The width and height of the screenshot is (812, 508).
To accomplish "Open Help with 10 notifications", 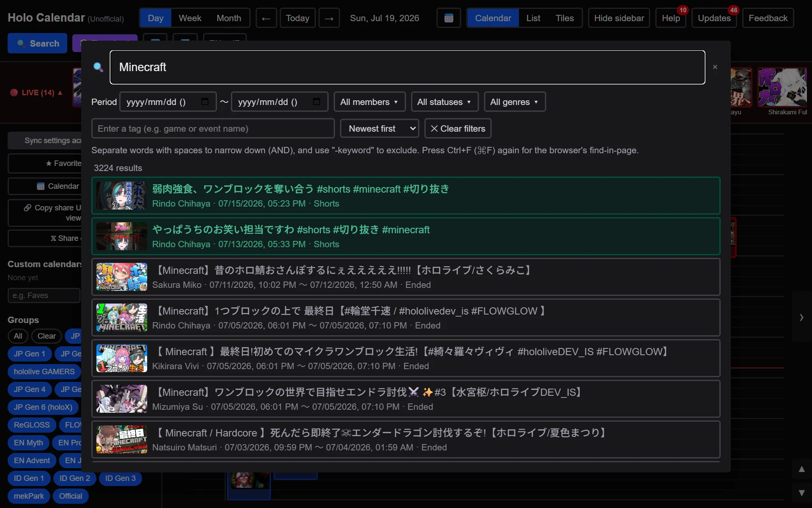I will pos(671,18).
